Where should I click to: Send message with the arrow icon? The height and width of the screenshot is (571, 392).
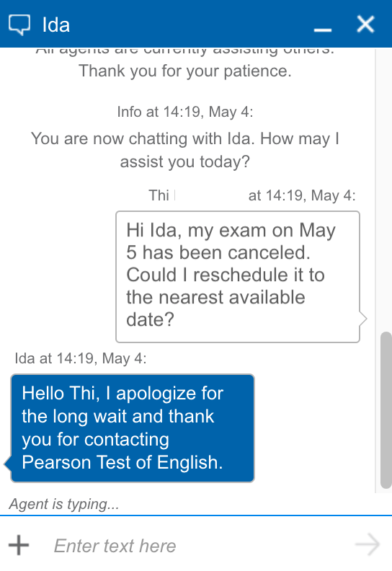[367, 545]
